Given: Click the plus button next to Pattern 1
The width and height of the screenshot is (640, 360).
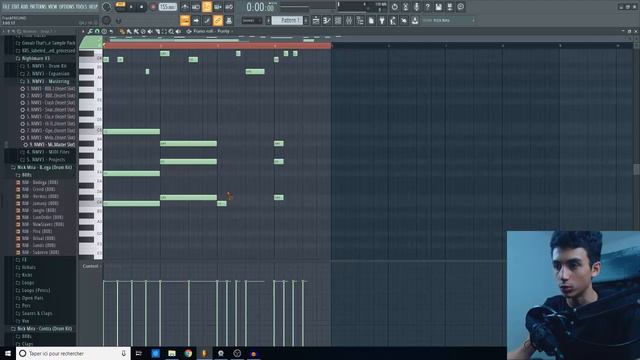Looking at the screenshot, I should click(x=306, y=20).
